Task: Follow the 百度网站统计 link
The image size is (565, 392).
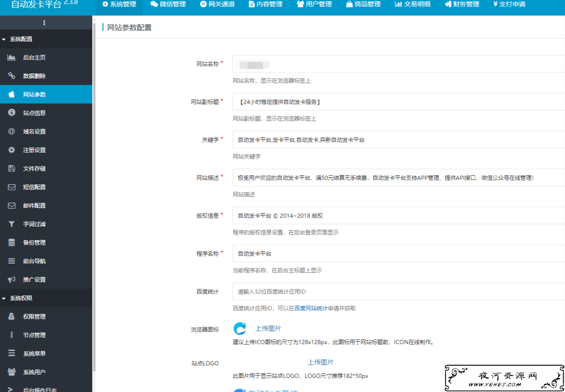Action: point(311,308)
